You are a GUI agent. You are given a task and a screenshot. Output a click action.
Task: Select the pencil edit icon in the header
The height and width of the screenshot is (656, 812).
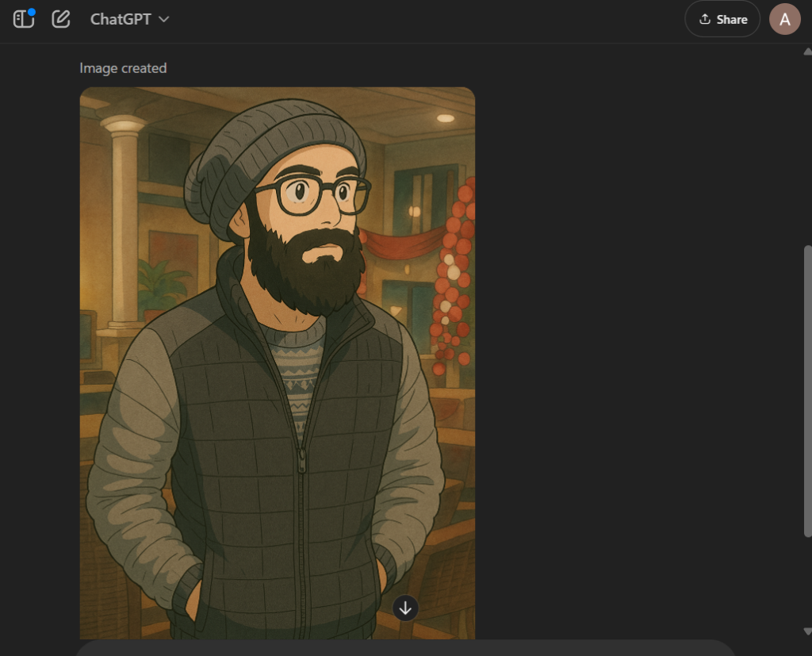pyautogui.click(x=60, y=19)
